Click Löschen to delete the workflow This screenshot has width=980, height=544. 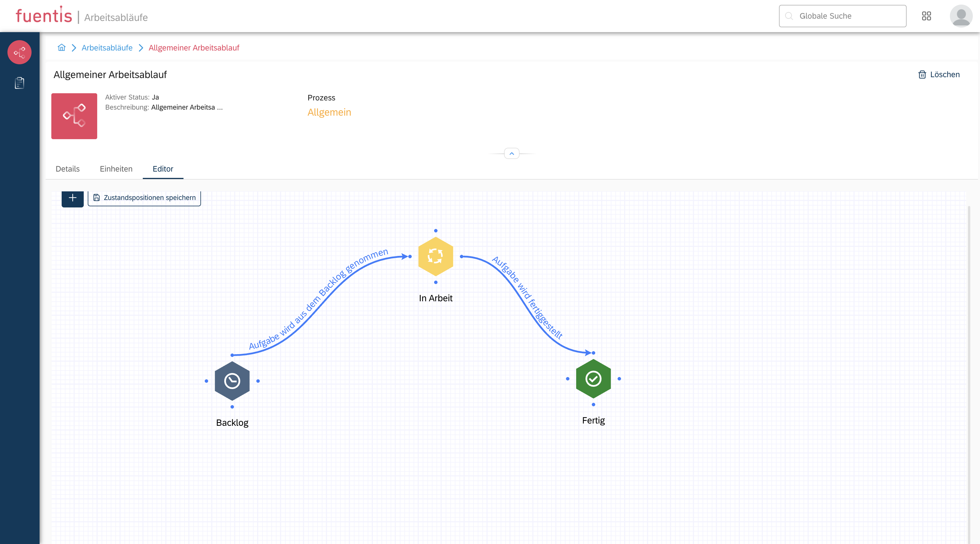(x=939, y=75)
